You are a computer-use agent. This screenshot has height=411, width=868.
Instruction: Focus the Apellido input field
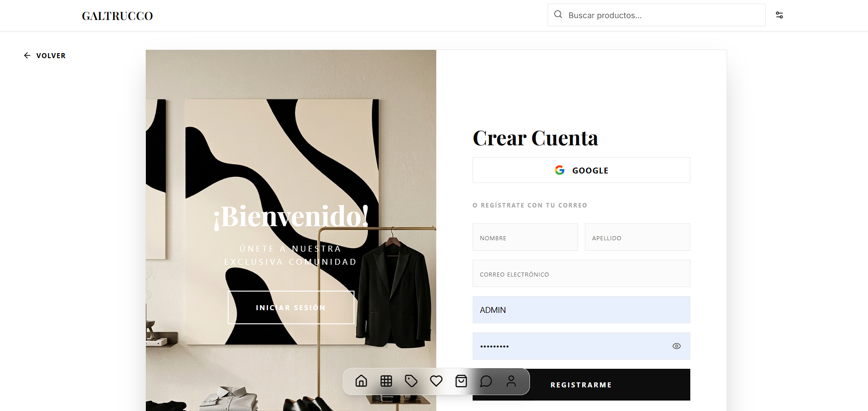[x=637, y=237]
